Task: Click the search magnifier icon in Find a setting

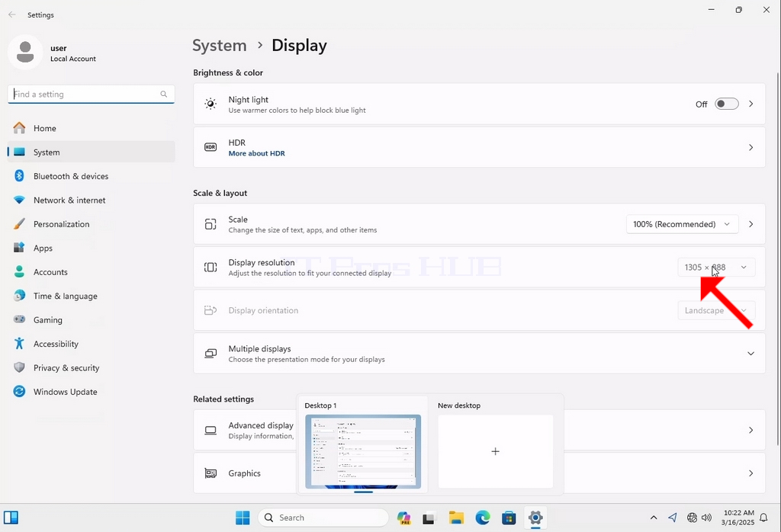Action: tap(163, 94)
